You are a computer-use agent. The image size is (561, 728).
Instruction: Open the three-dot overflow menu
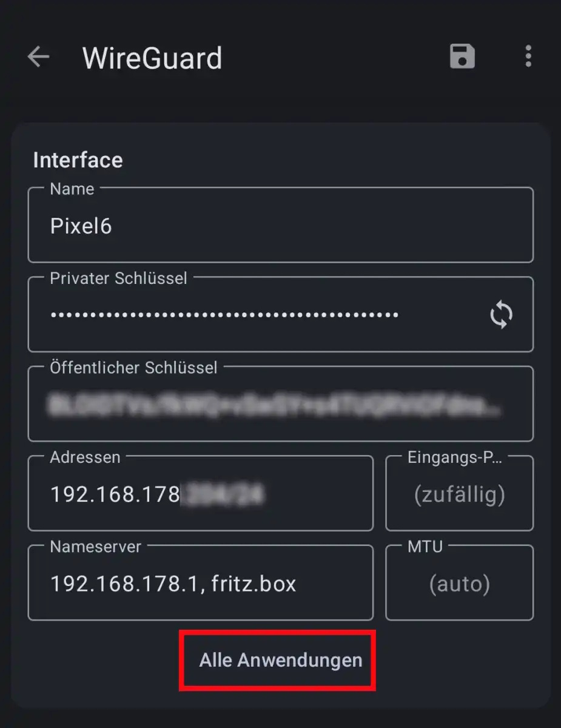pos(528,57)
